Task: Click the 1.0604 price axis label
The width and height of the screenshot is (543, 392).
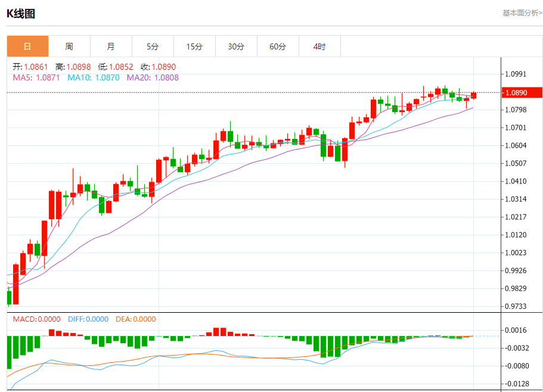Action: pos(516,145)
